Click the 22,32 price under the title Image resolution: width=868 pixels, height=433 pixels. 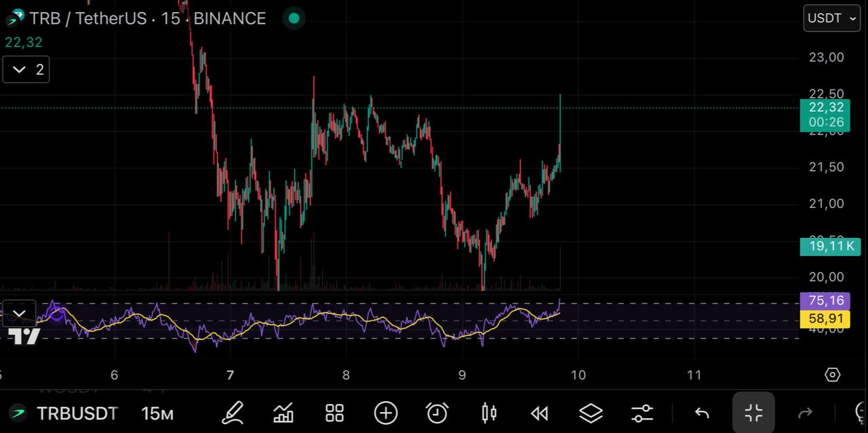pyautogui.click(x=24, y=42)
